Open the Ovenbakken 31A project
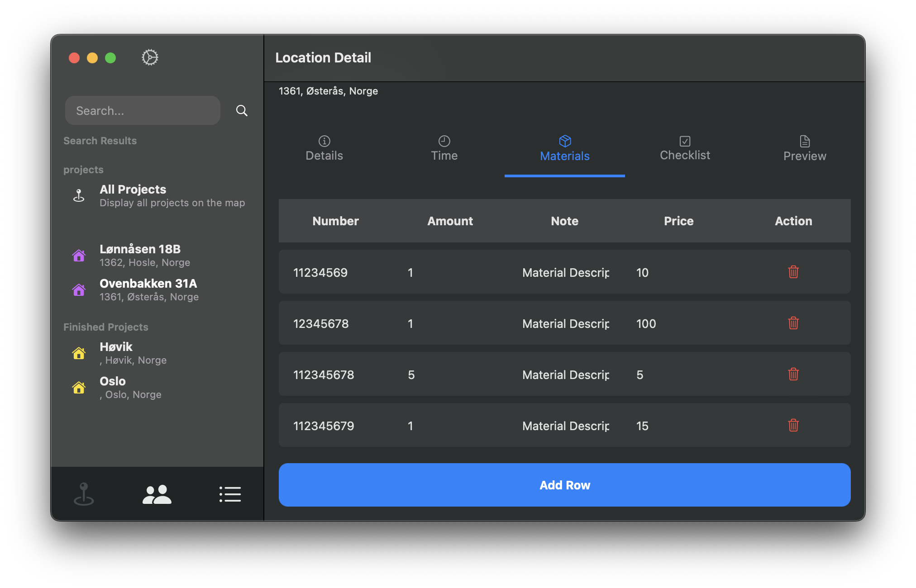This screenshot has height=588, width=916. coord(157,290)
